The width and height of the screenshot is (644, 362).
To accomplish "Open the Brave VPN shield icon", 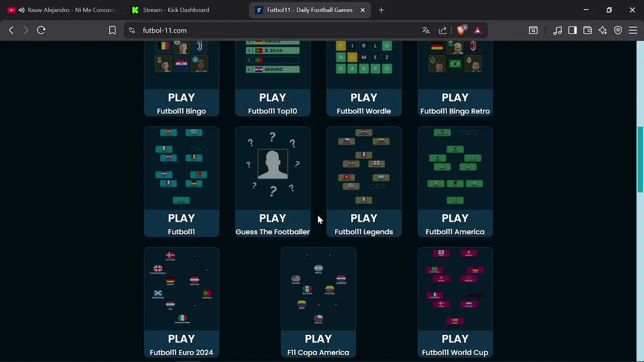I will tap(618, 30).
